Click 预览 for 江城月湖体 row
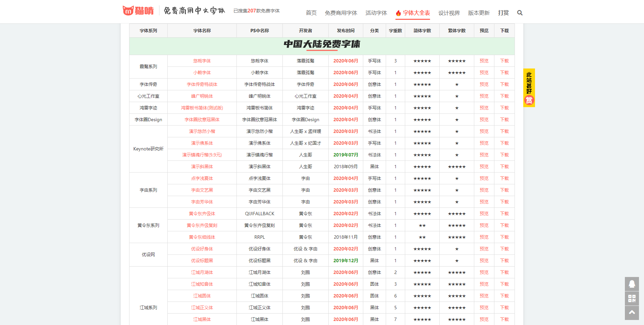The width and height of the screenshot is (644, 325). (x=484, y=272)
